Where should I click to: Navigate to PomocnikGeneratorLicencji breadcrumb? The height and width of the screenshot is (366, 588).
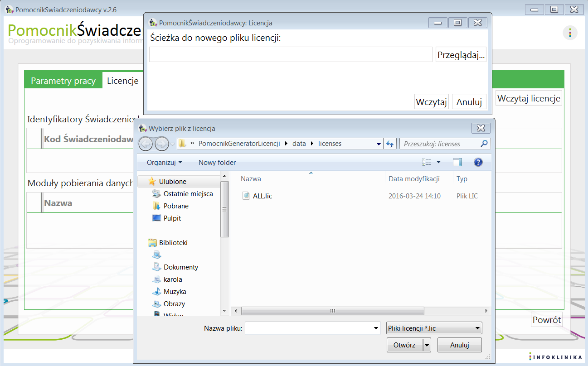(240, 144)
